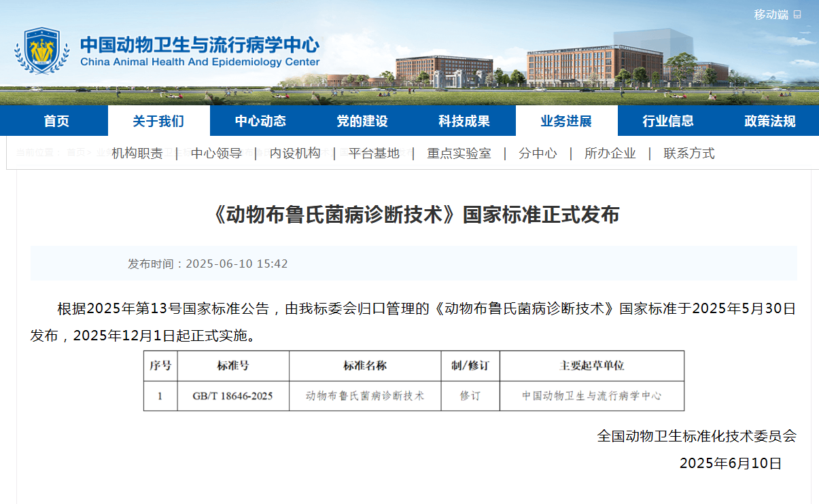The image size is (819, 504).
Task: Open the 所办企业 submenu link
Action: coord(610,154)
